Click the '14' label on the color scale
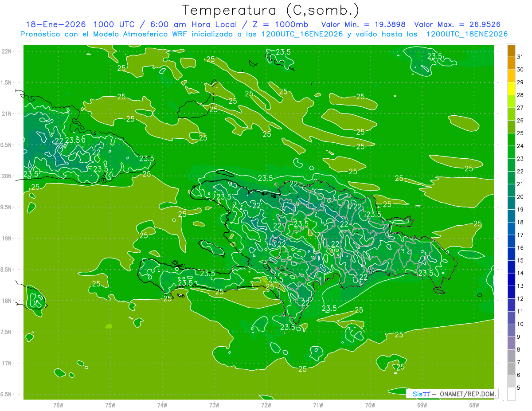Viewport: 532px width, 411px height. (520, 274)
